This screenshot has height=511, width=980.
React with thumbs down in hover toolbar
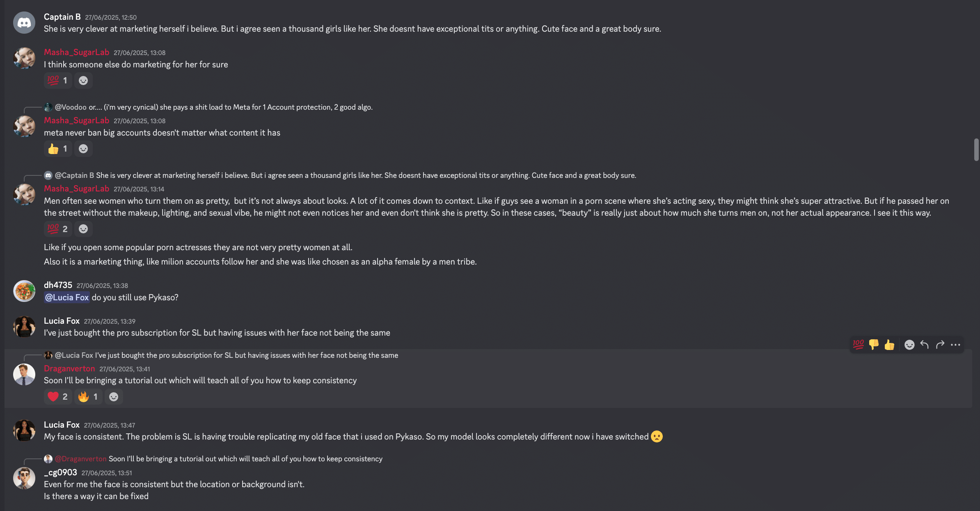[874, 345]
